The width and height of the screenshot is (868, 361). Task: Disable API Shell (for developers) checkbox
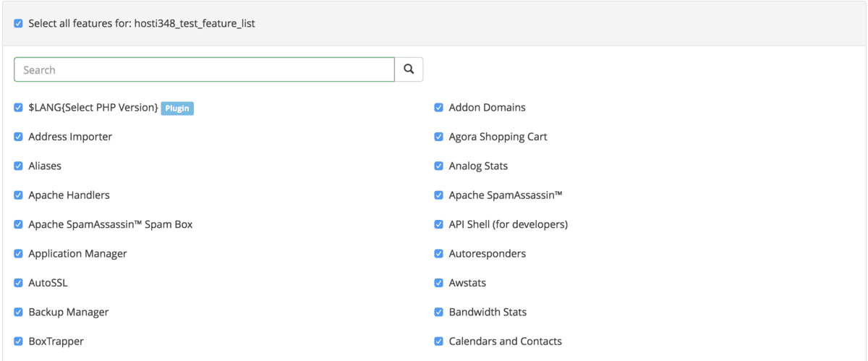[x=439, y=224]
